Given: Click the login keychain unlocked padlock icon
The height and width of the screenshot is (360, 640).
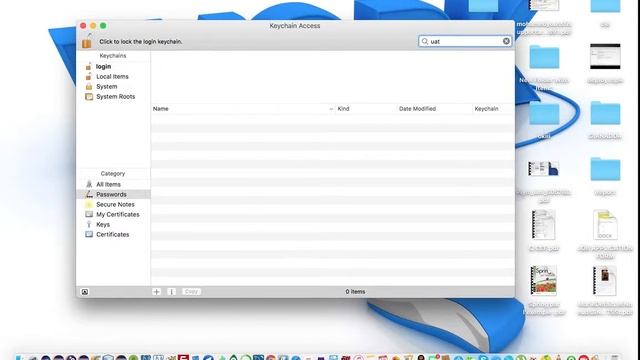Looking at the screenshot, I should tap(89, 66).
